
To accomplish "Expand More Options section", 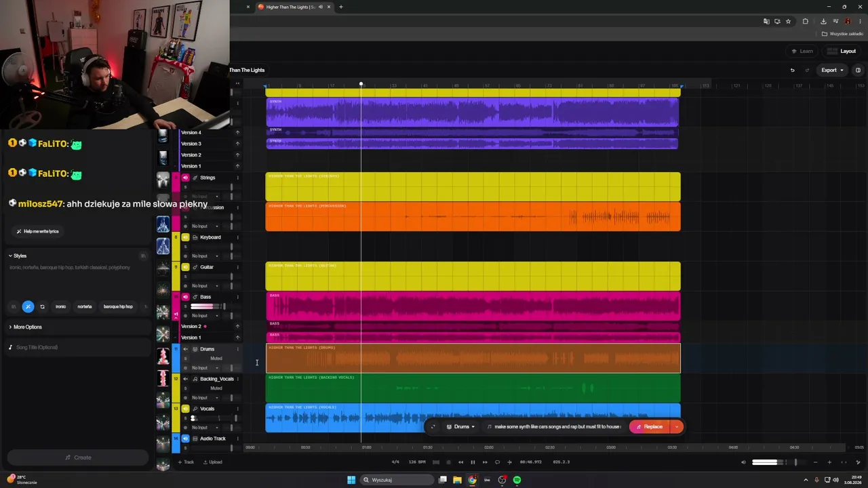I will coord(26,327).
